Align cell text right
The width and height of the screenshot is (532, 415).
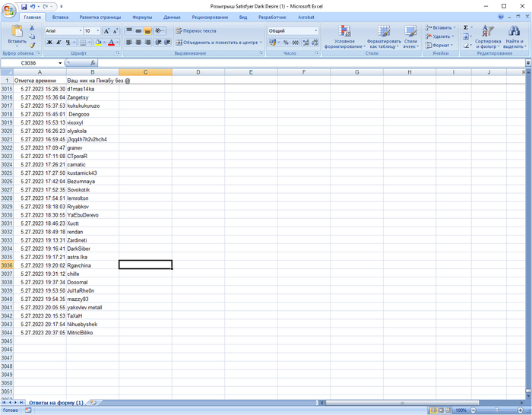click(x=147, y=42)
